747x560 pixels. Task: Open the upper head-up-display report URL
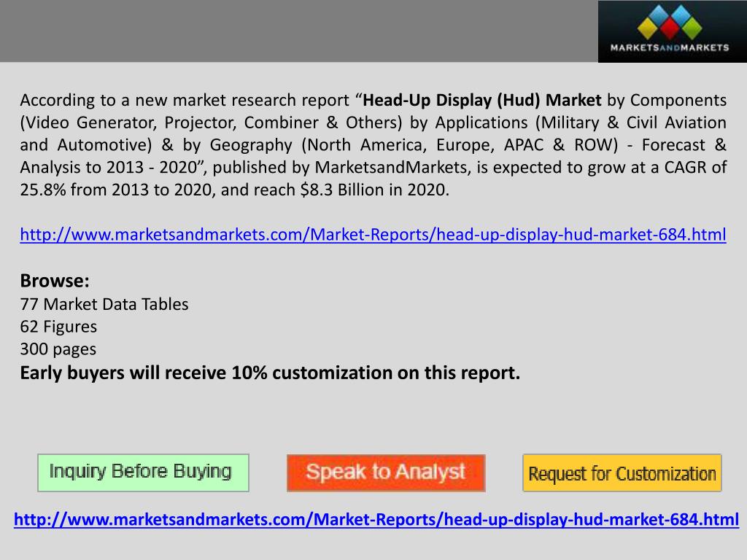point(373,234)
